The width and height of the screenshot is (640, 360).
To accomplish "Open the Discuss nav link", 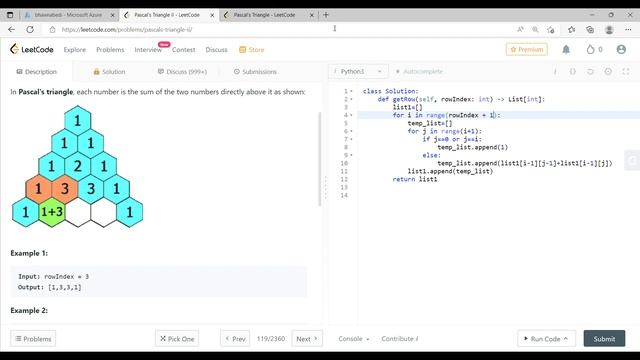I will pyautogui.click(x=216, y=50).
